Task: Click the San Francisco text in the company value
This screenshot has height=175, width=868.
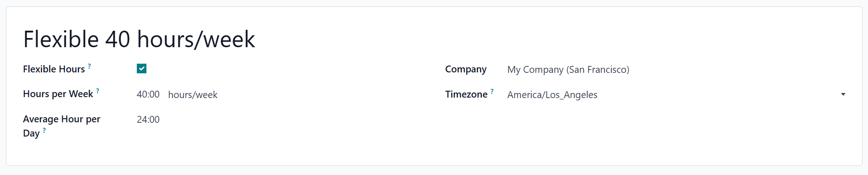Action: pos(598,70)
